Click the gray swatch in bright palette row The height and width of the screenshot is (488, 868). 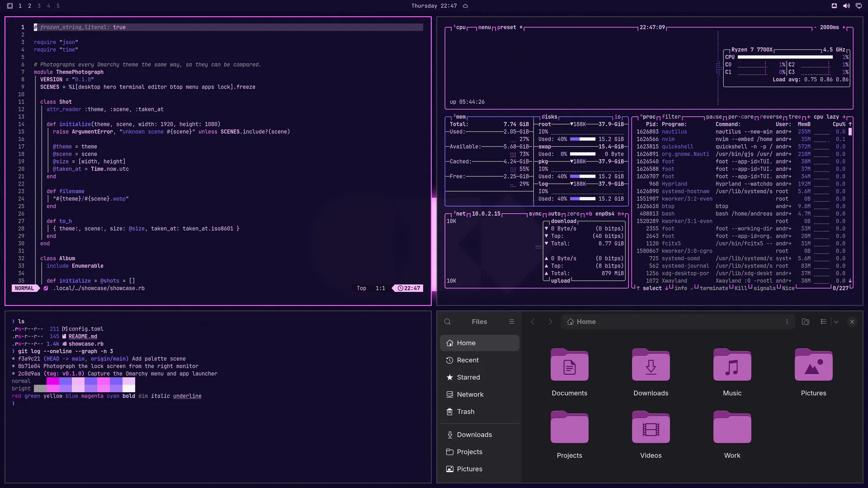click(40, 389)
